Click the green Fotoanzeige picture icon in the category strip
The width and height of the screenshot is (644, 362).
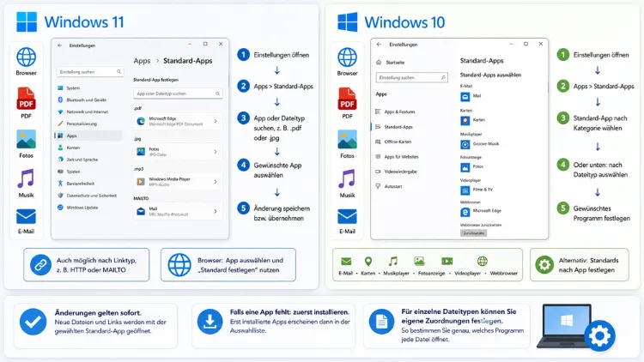click(419, 261)
